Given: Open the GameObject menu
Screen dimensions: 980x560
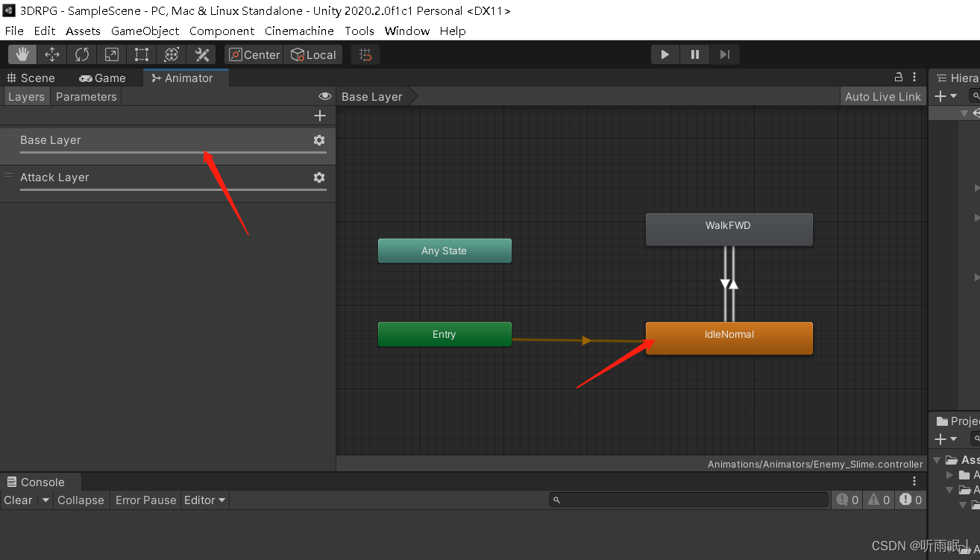Looking at the screenshot, I should click(145, 31).
